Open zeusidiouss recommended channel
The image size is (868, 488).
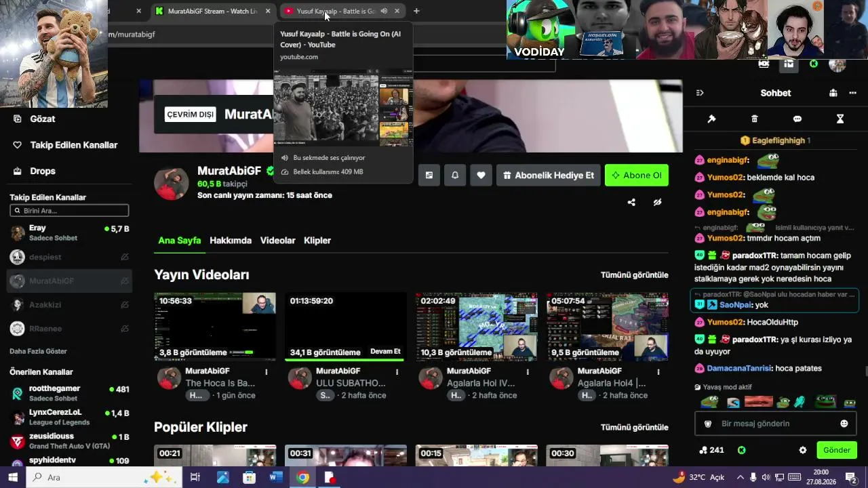69,441
